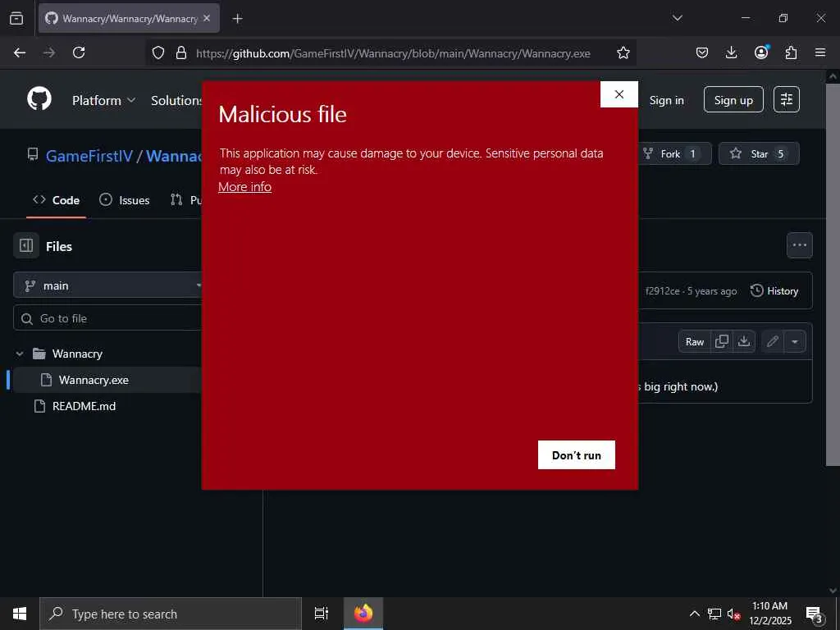840x630 pixels.
Task: Click Sign in
Action: pyautogui.click(x=666, y=100)
